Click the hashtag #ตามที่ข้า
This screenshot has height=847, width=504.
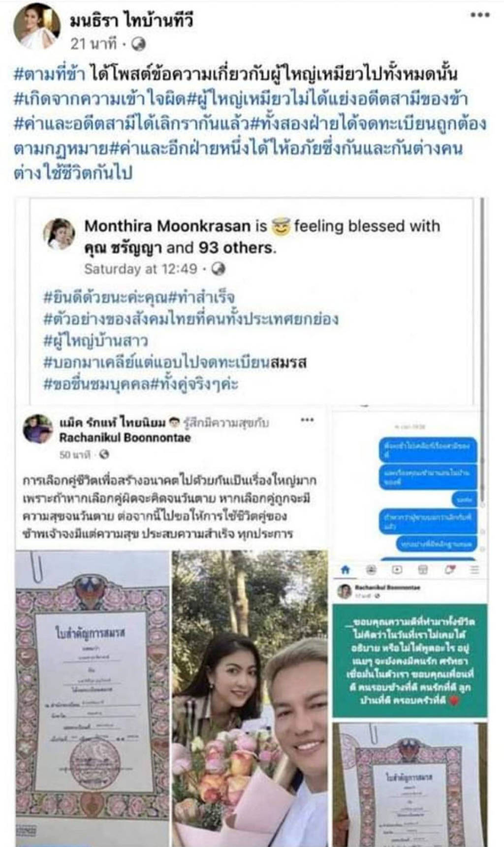click(51, 74)
